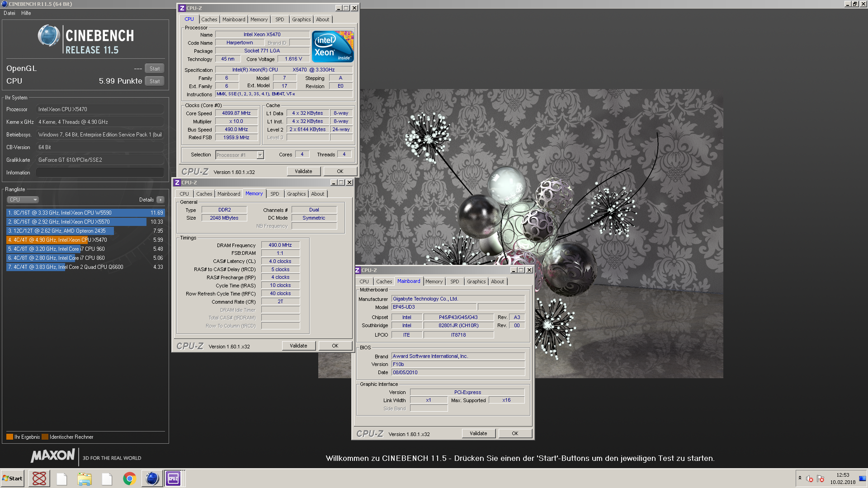Viewport: 868px width, 488px height.
Task: Switch to Caches tab in top CPU-Z window
Action: click(x=209, y=19)
